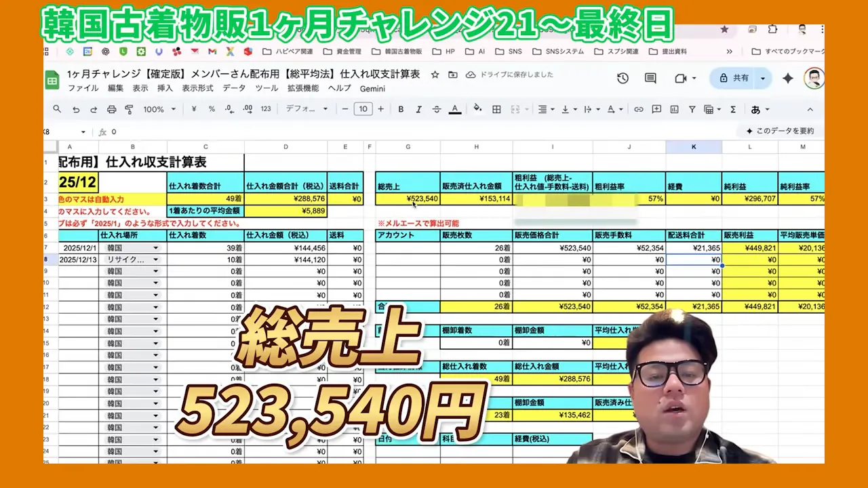Click the strikethrough formatting icon

click(436, 109)
